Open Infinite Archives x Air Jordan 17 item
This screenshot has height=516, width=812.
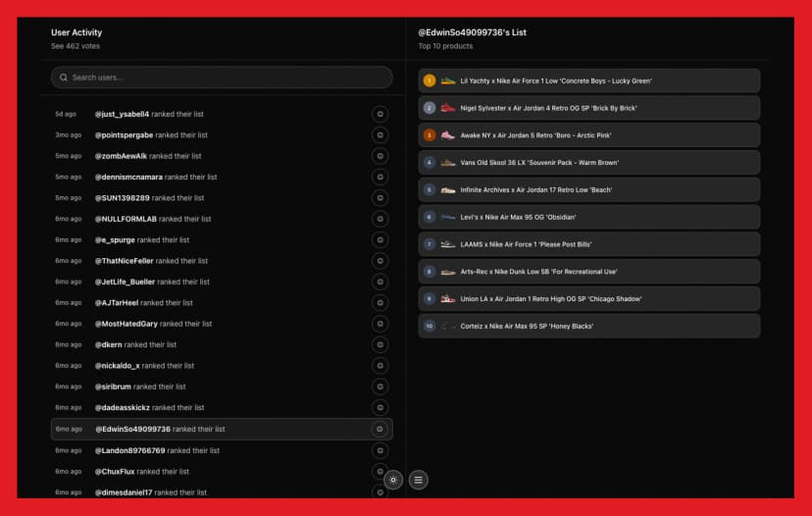pyautogui.click(x=589, y=190)
